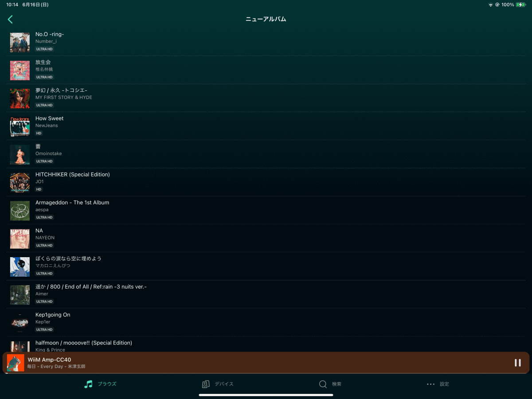Open the No.O -ring- album cover
This screenshot has width=532, height=399.
pos(20,43)
